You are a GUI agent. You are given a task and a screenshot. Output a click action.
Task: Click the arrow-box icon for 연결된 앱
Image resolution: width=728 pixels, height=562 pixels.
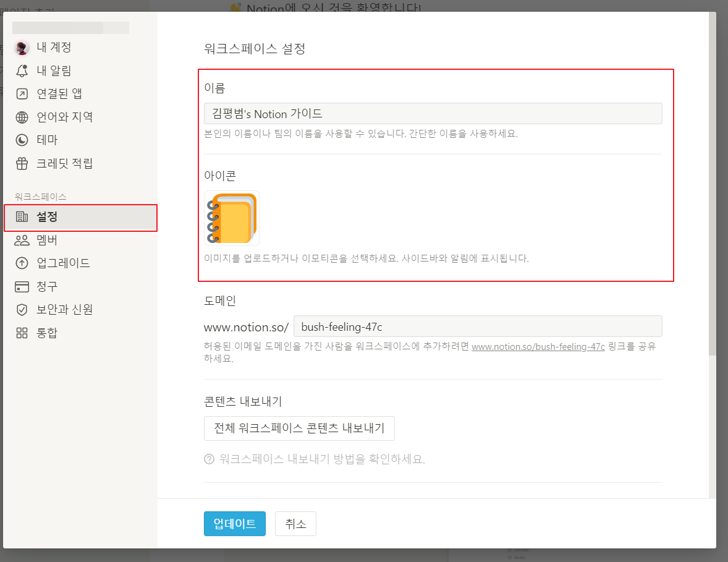tap(22, 94)
